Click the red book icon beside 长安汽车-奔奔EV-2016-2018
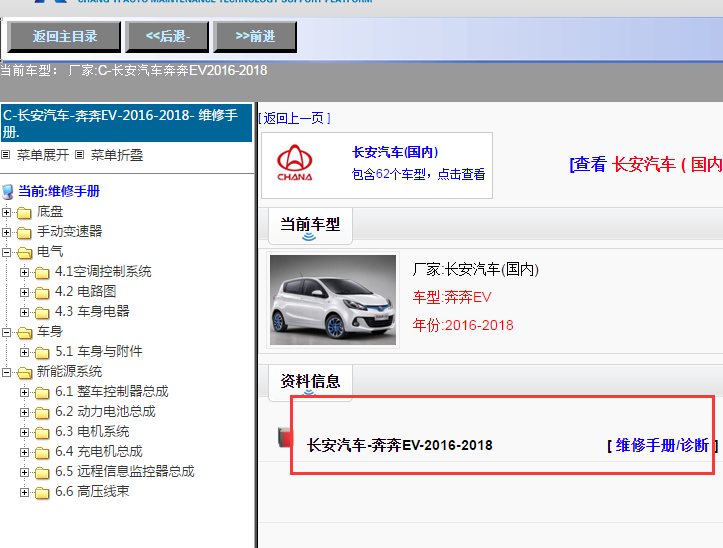 pos(285,437)
